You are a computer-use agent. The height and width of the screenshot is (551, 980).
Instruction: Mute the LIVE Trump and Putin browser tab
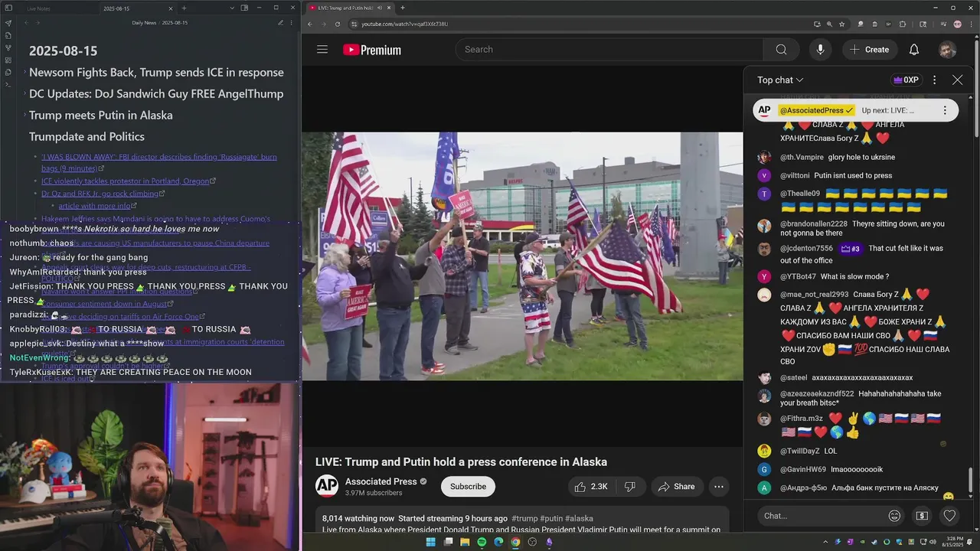point(379,8)
